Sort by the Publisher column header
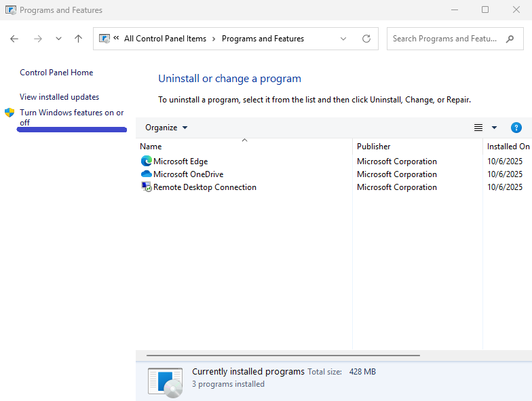This screenshot has height=401, width=532. [374, 146]
